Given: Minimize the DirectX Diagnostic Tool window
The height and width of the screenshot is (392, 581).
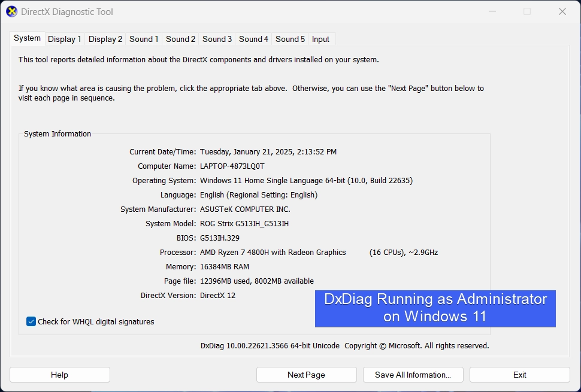Looking at the screenshot, I should 492,11.
